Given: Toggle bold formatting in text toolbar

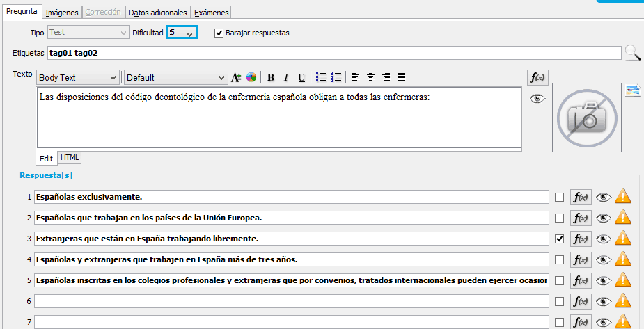Looking at the screenshot, I should point(271,77).
